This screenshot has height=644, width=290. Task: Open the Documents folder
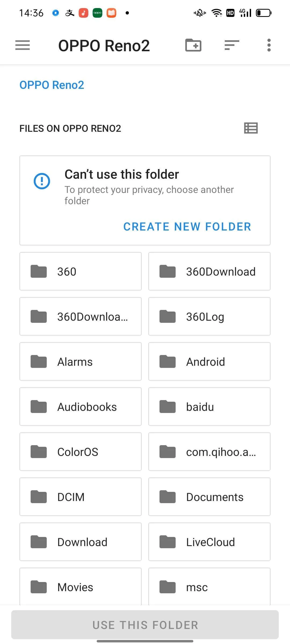(209, 497)
